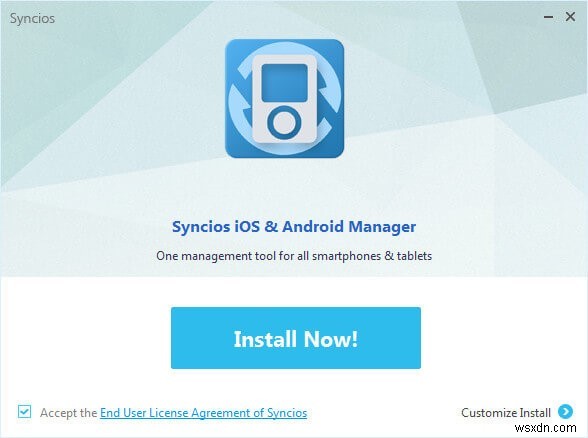
Task: Start installation with Install Now! button
Action: (x=296, y=338)
